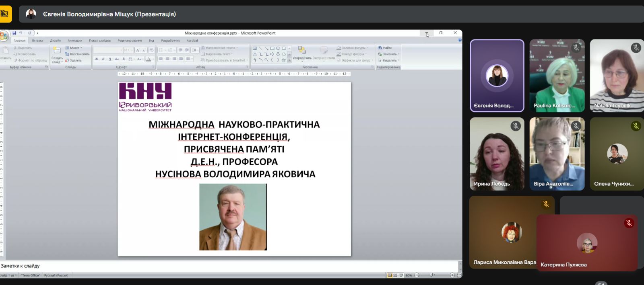The image size is (644, 285).
Task: Expand the Заменить replace dropdown arrow
Action: [399, 54]
